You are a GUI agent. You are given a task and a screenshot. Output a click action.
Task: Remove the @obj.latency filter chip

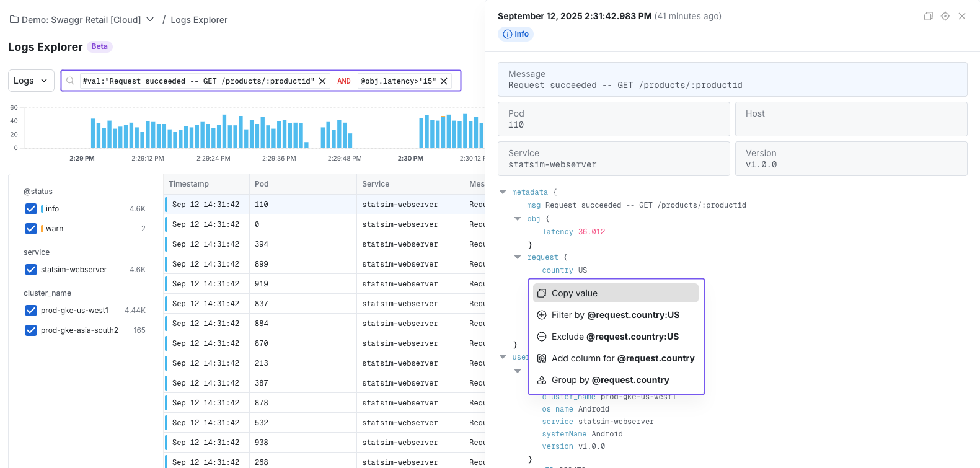444,81
